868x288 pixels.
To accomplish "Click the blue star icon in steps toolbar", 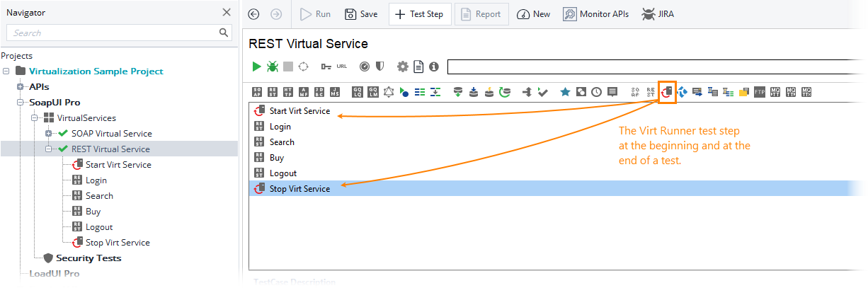I will (565, 91).
